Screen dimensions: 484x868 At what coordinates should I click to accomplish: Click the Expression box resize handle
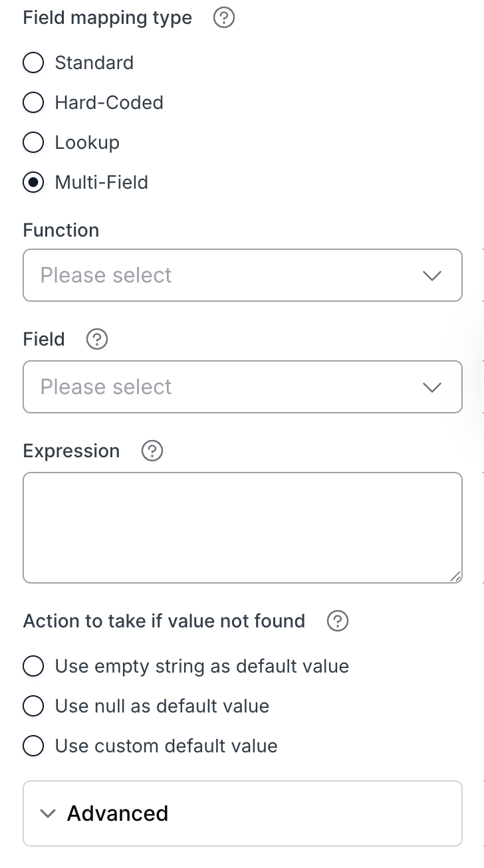455,576
